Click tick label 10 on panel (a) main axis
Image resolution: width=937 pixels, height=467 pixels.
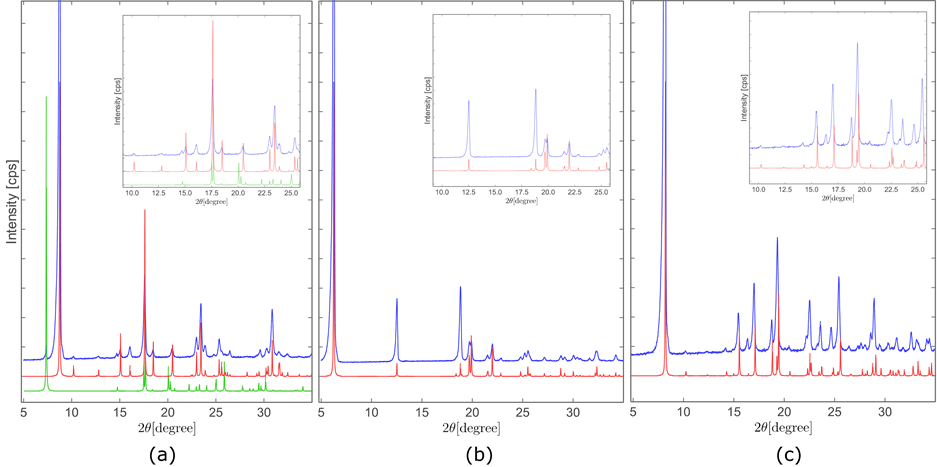(x=72, y=413)
